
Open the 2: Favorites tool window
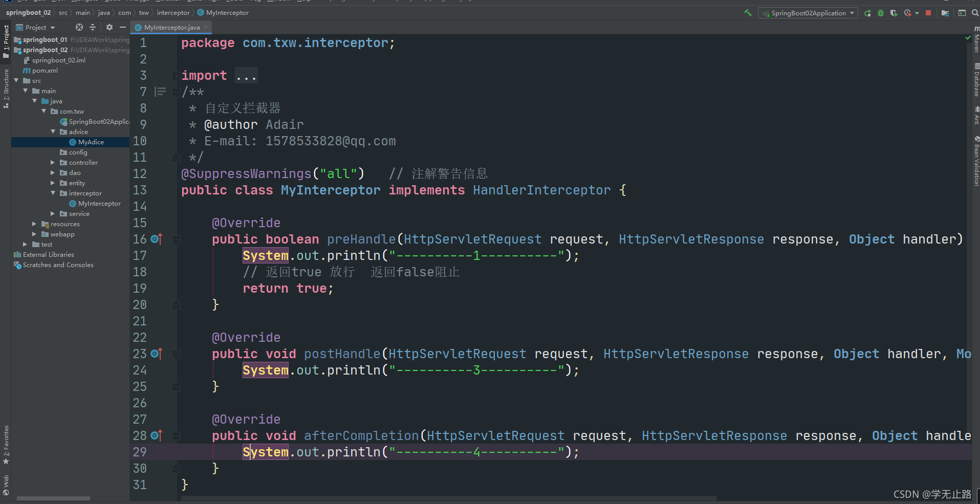(6, 445)
